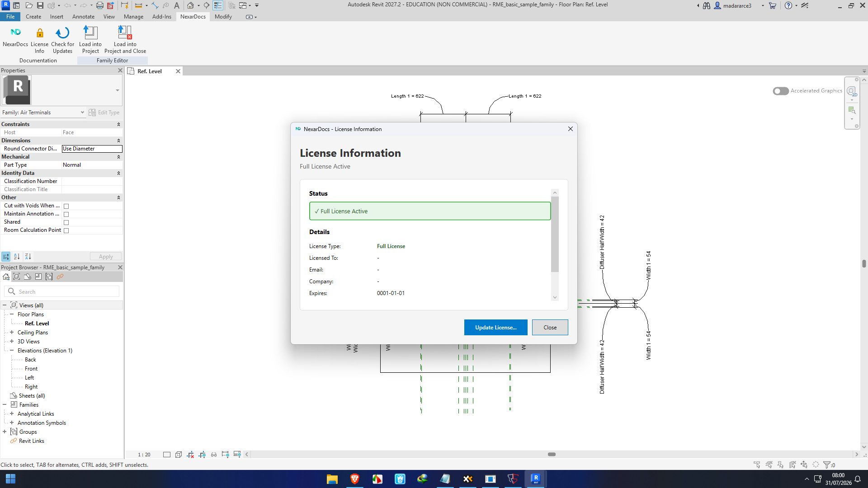Expand the Groups tree node
This screenshot has width=868, height=488.
(5, 432)
